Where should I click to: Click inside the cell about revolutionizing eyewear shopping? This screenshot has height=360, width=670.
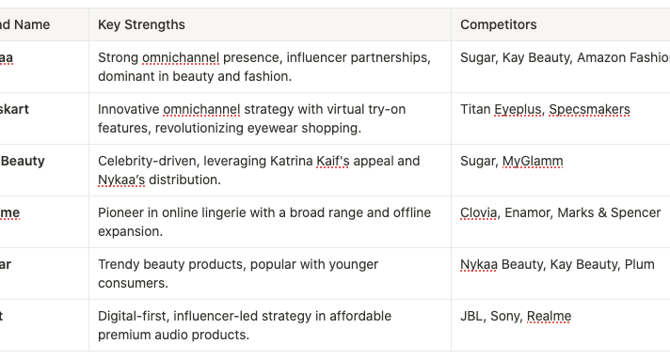click(270, 119)
